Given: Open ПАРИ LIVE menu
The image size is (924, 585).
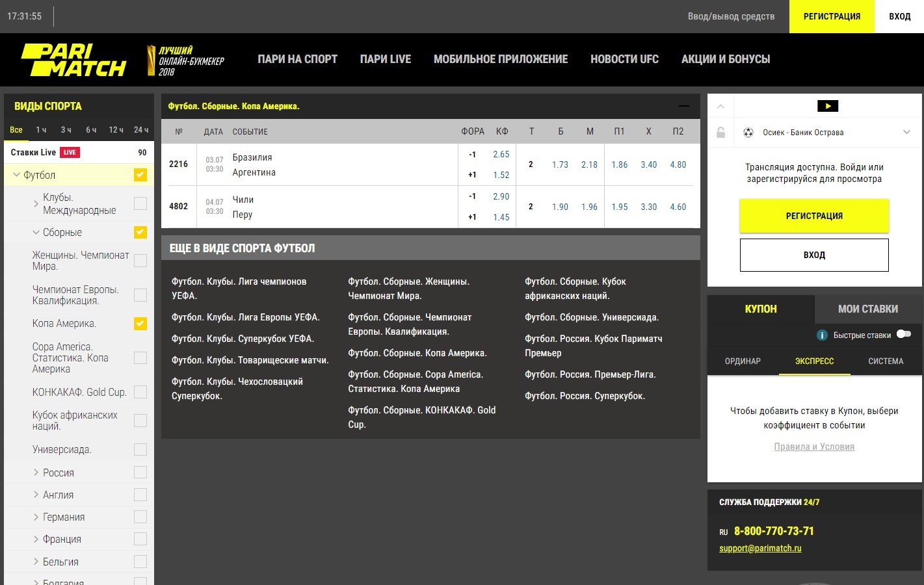Looking at the screenshot, I should 386,59.
